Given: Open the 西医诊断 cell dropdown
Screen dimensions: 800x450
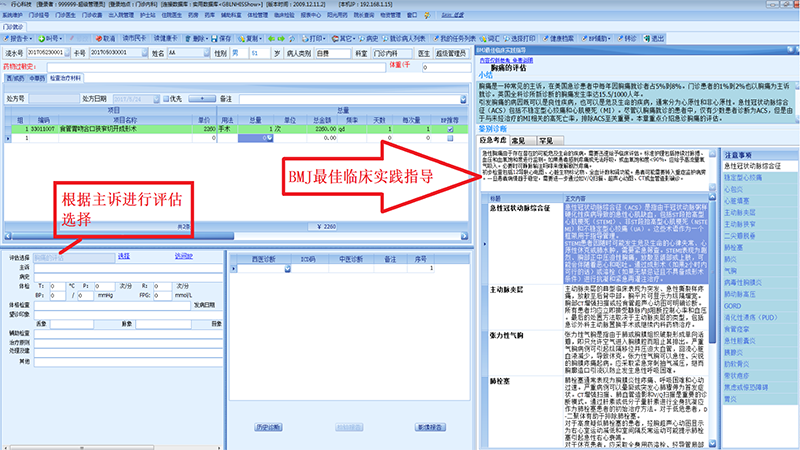Looking at the screenshot, I should click(287, 268).
